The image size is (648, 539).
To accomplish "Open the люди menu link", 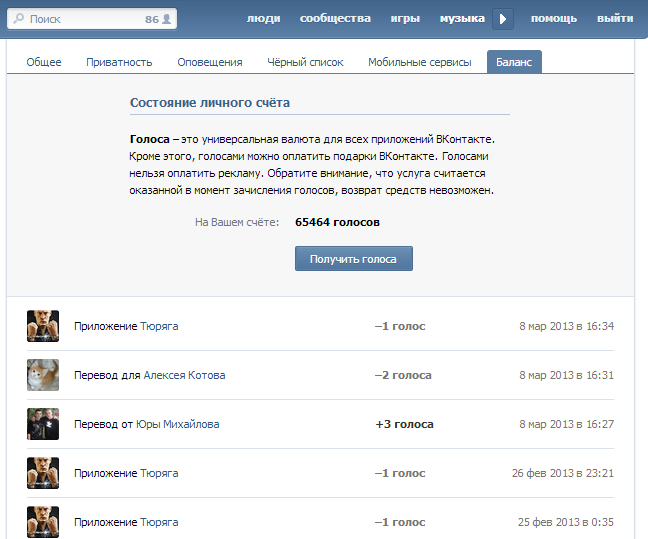I will pos(264,19).
